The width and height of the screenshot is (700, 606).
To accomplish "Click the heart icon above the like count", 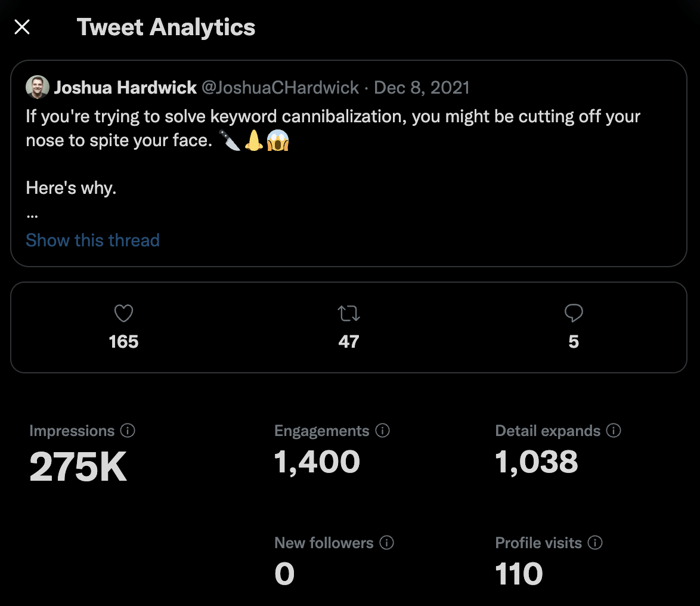I will point(123,313).
